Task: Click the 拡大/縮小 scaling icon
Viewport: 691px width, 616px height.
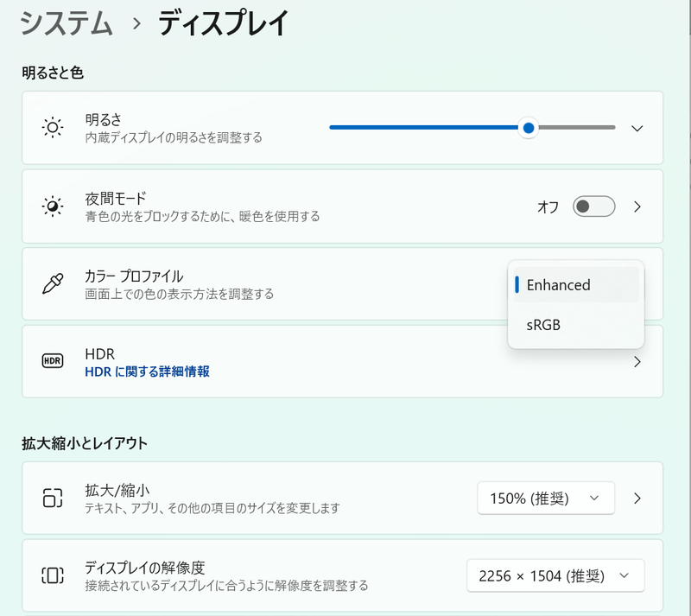Action: click(53, 498)
